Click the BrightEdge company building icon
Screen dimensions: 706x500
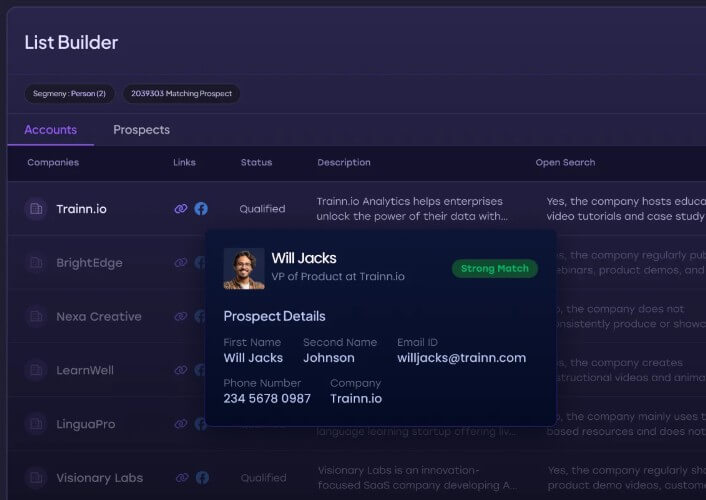click(36, 263)
